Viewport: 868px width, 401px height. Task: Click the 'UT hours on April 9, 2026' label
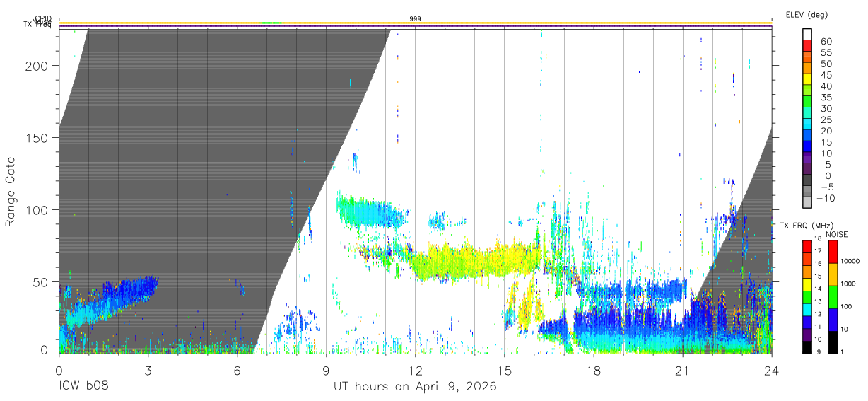click(x=415, y=387)
